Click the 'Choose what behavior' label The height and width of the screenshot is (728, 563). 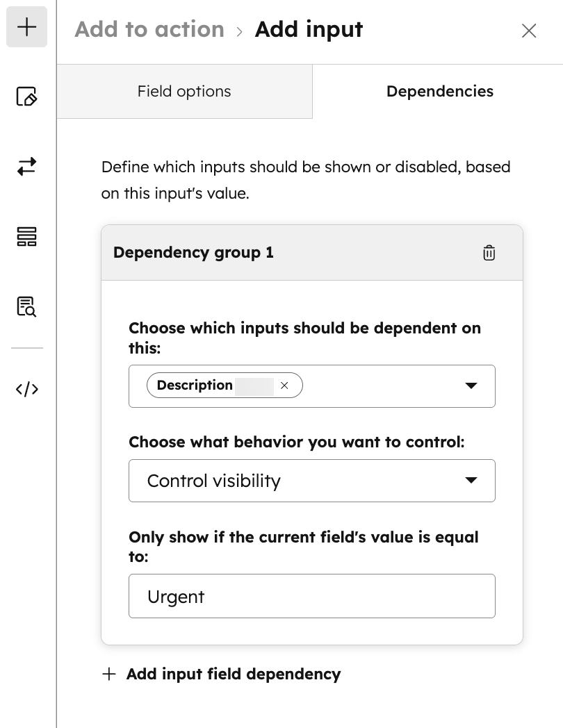click(x=296, y=442)
